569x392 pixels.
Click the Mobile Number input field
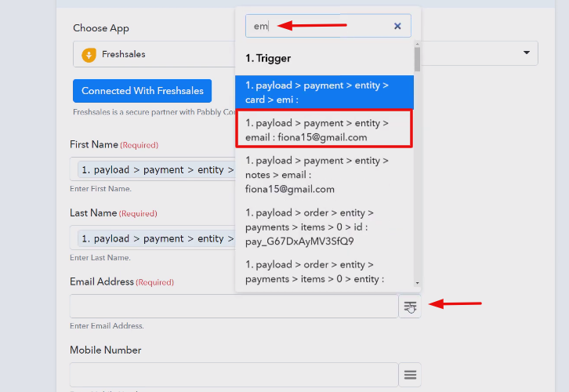tap(234, 375)
